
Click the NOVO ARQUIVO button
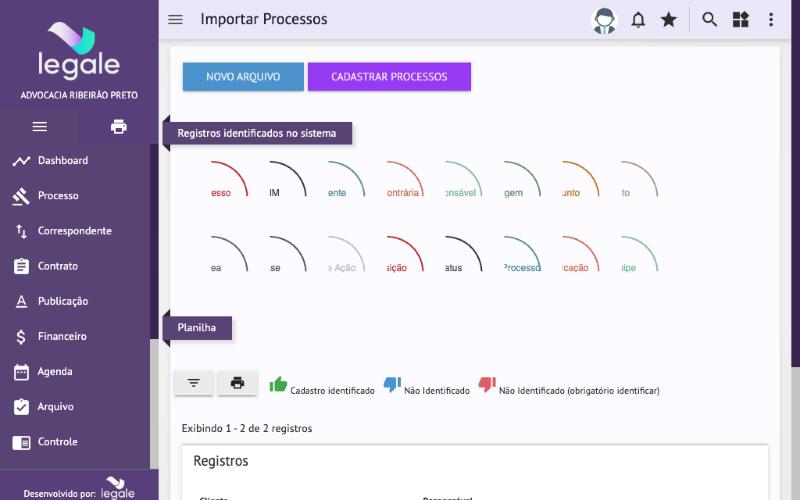243,77
